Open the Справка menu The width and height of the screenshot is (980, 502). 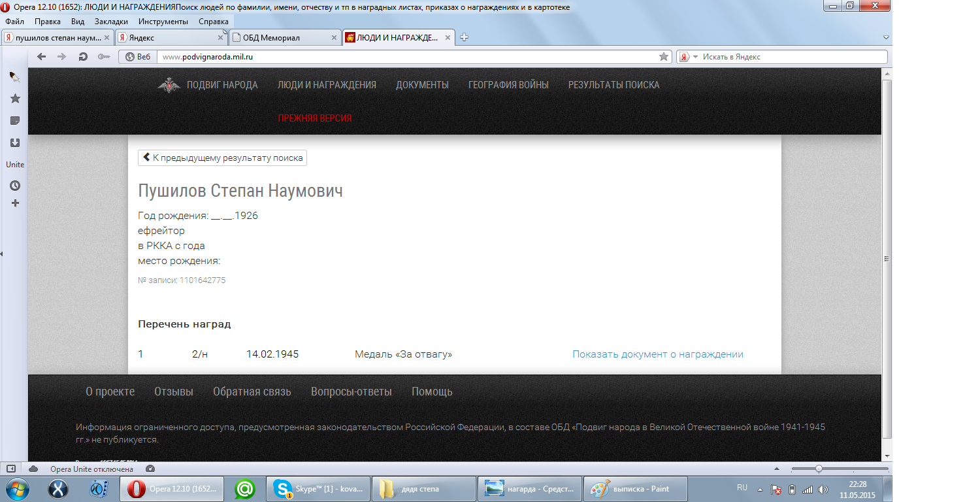click(x=213, y=21)
